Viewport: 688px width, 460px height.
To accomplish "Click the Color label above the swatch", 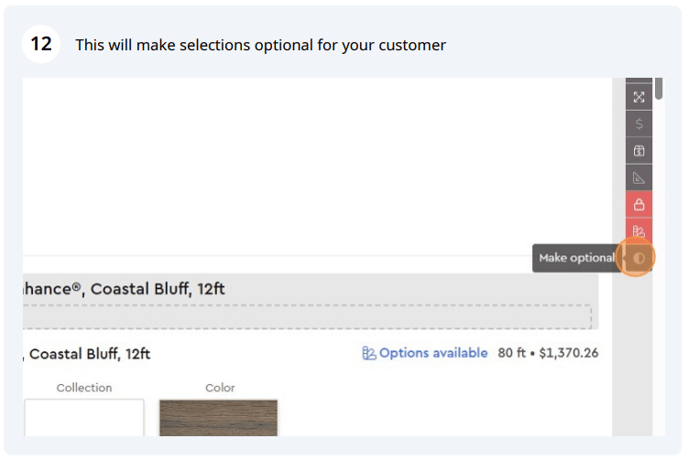I will (x=220, y=388).
